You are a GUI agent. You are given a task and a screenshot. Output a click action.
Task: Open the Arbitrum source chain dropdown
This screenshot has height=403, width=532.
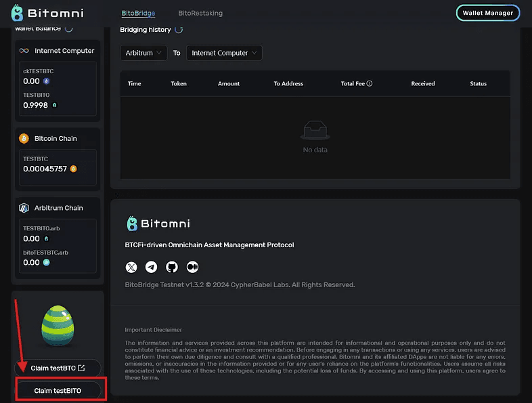[x=143, y=53]
